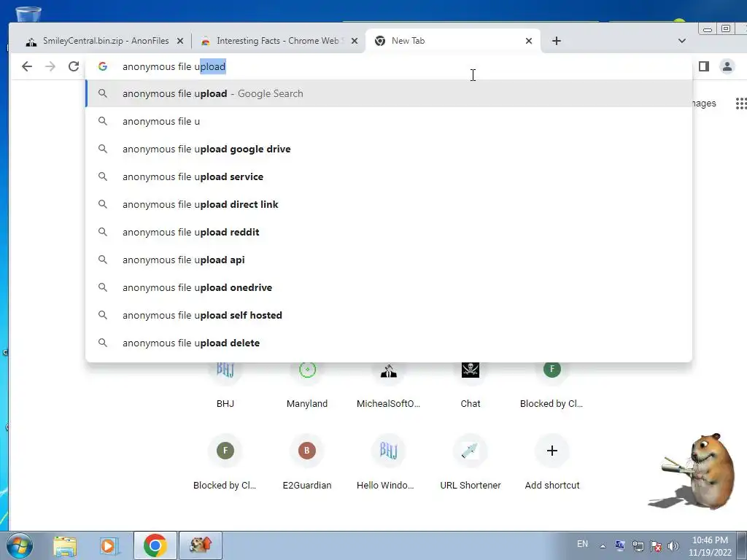The width and height of the screenshot is (747, 560).
Task: Open the clock showing 10:46 PM
Action: click(710, 545)
